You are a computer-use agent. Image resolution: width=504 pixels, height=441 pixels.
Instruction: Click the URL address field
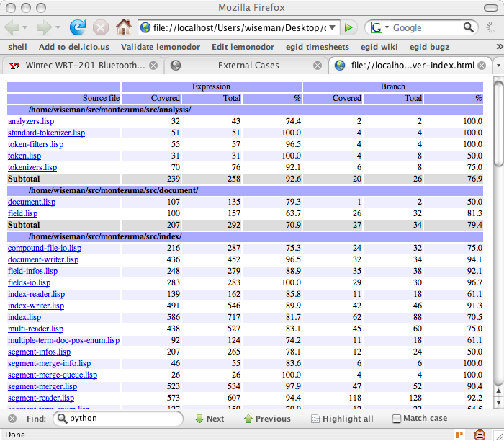coord(239,27)
